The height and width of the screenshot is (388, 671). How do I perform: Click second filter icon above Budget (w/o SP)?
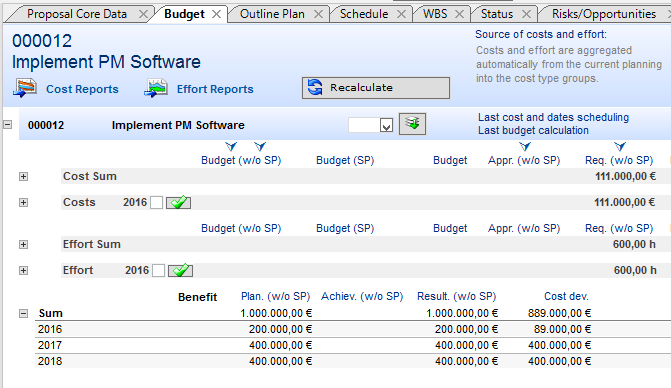(x=260, y=147)
